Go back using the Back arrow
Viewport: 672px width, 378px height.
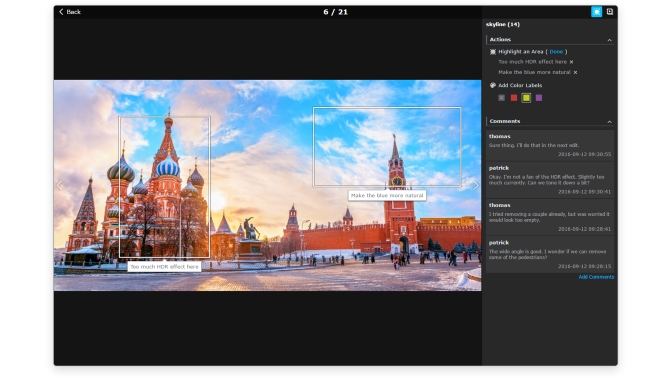pyautogui.click(x=69, y=12)
